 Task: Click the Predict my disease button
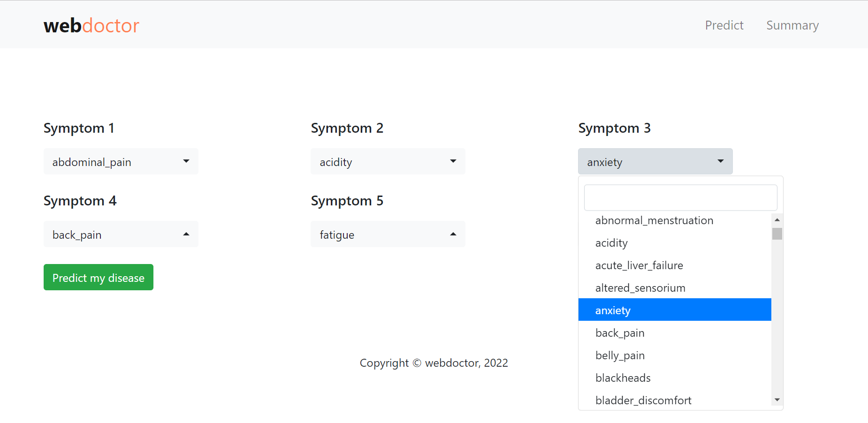(x=98, y=277)
